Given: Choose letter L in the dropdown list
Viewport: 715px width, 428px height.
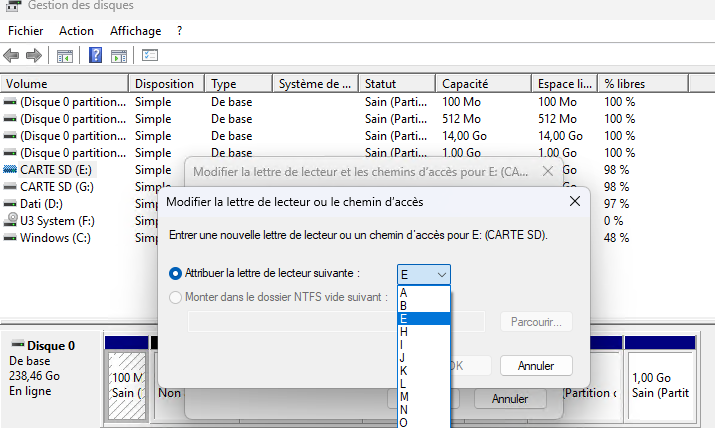Looking at the screenshot, I should point(424,384).
